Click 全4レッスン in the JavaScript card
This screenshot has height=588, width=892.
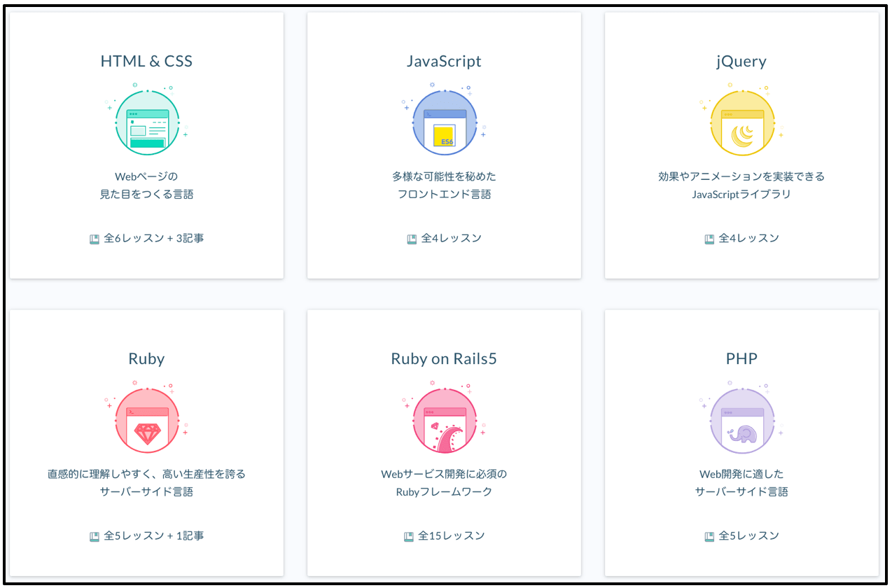coord(452,239)
